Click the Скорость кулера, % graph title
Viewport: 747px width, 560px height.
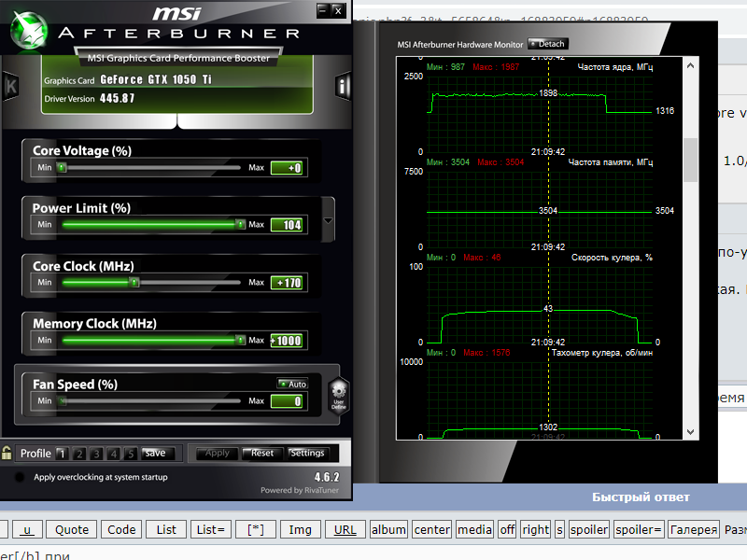[612, 258]
